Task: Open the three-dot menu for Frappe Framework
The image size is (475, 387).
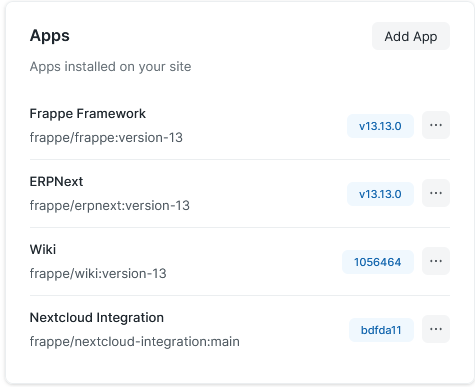Action: 436,125
